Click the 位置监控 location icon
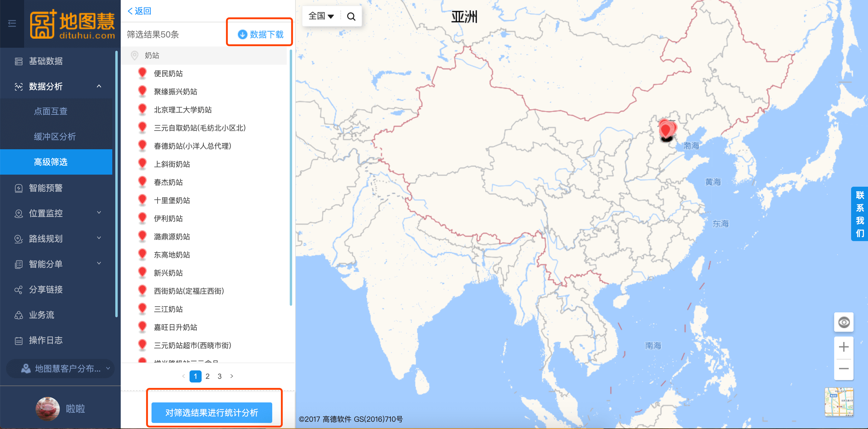Screen dimensions: 868x429 point(18,214)
